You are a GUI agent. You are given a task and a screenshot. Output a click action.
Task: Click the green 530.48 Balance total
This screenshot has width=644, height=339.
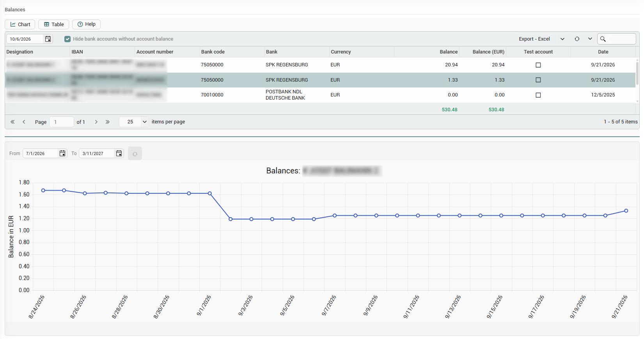[x=449, y=110]
